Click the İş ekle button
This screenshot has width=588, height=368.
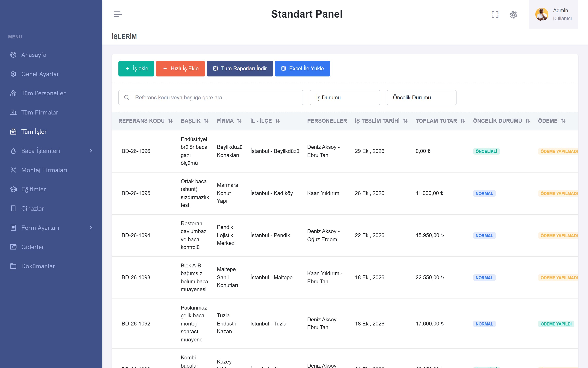(136, 69)
